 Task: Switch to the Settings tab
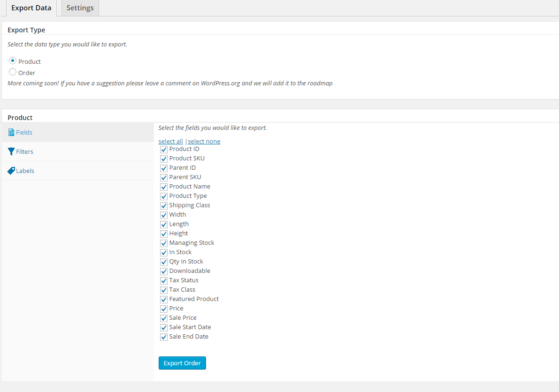click(x=80, y=8)
